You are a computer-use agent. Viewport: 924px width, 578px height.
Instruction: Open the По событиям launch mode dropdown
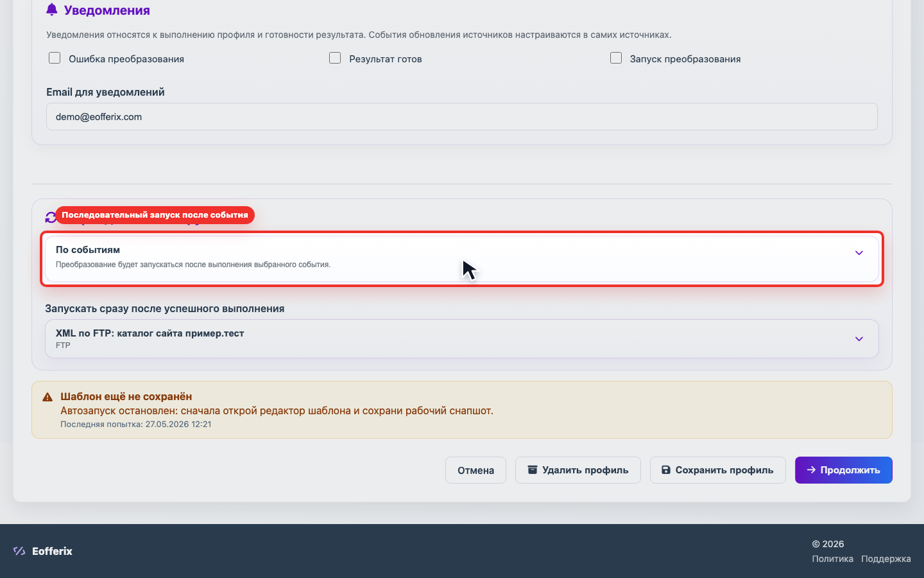click(462, 258)
